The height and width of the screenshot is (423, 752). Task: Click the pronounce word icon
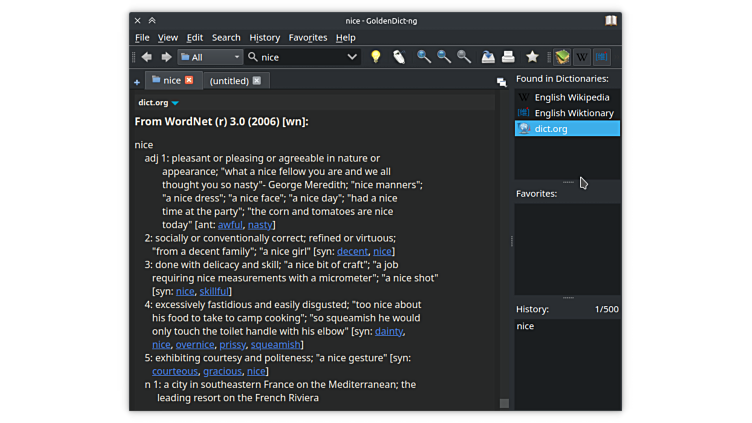coord(398,57)
